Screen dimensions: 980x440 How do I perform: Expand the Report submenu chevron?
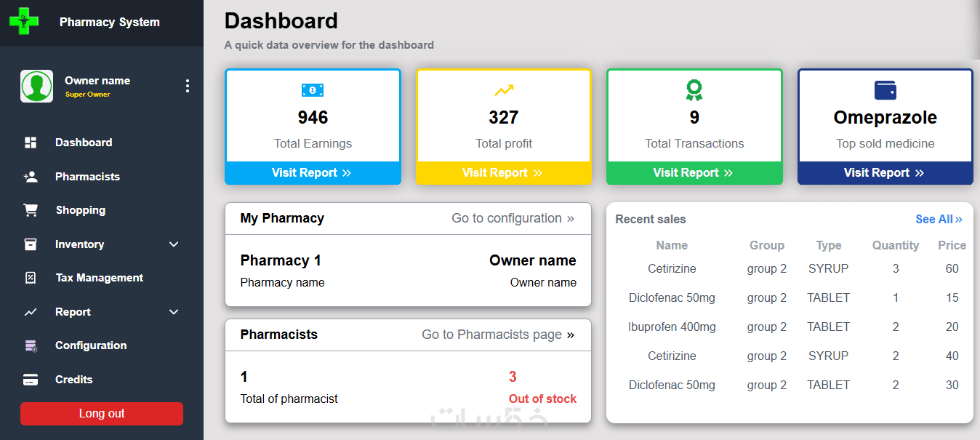[174, 312]
